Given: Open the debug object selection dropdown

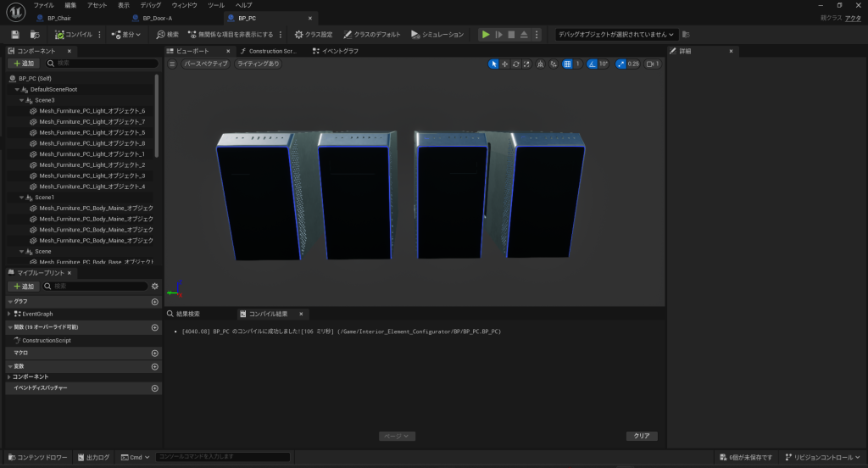Looking at the screenshot, I should (616, 35).
